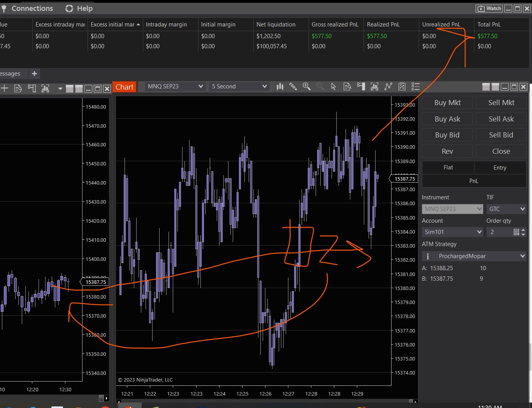This screenshot has height=408, width=532.
Task: Open bar type selector in MNQ chart toolbar
Action: 280,86
